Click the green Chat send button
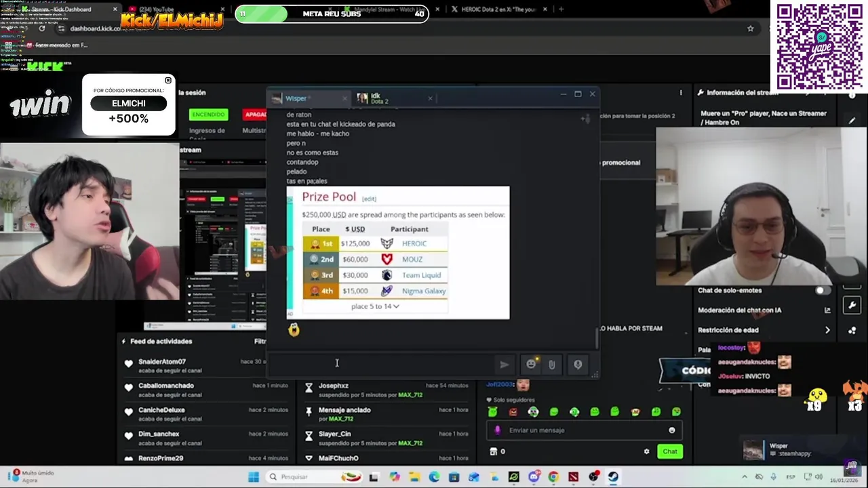Viewport: 868px width, 488px height. click(670, 451)
